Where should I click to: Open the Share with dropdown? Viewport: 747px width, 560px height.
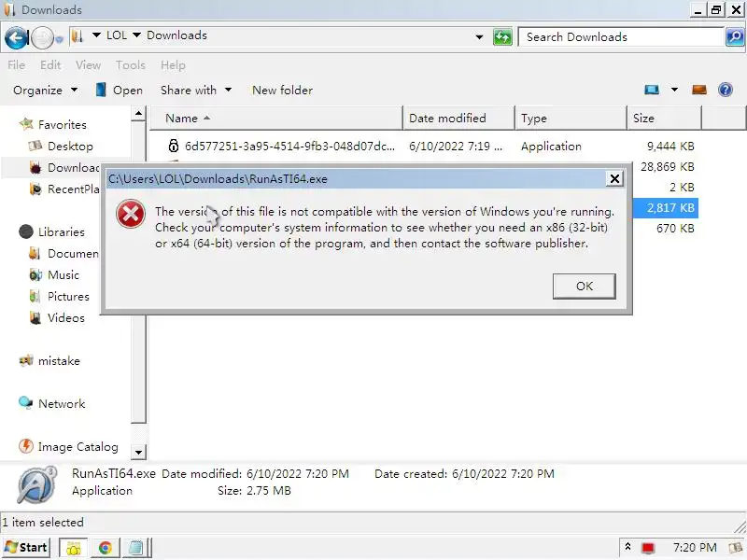(x=196, y=90)
